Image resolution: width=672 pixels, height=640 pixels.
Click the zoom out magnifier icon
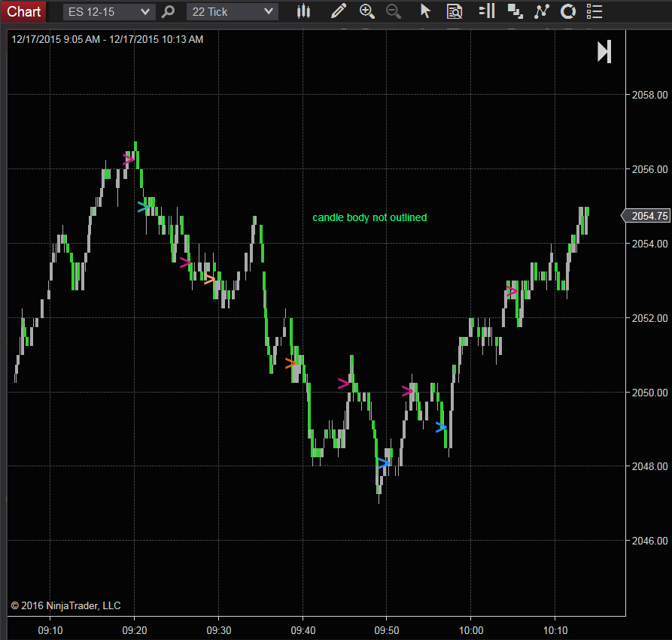(394, 11)
